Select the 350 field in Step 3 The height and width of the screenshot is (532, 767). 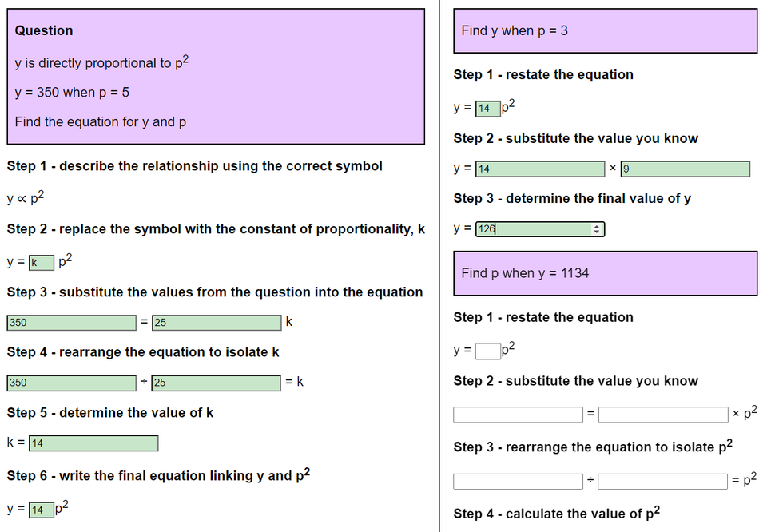70,322
